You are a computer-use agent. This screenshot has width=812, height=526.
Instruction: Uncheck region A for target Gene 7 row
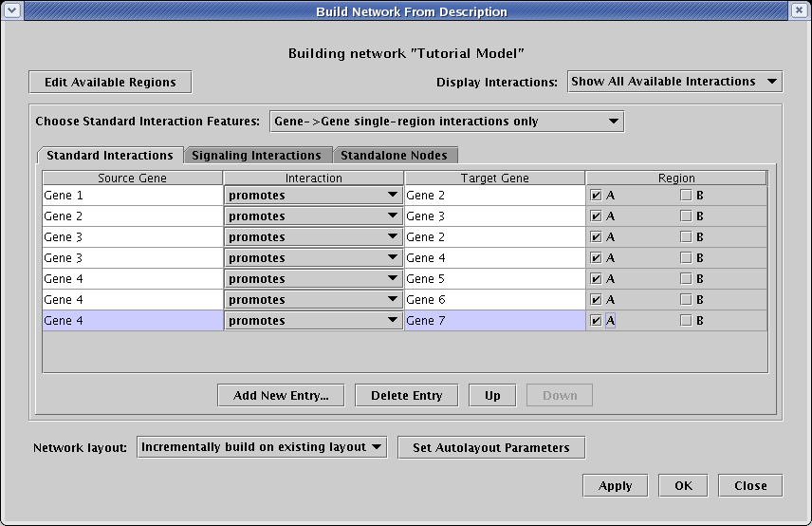tap(596, 321)
